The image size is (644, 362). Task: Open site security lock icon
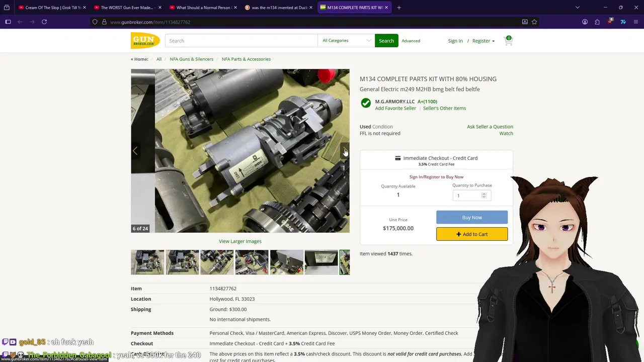pos(104,22)
